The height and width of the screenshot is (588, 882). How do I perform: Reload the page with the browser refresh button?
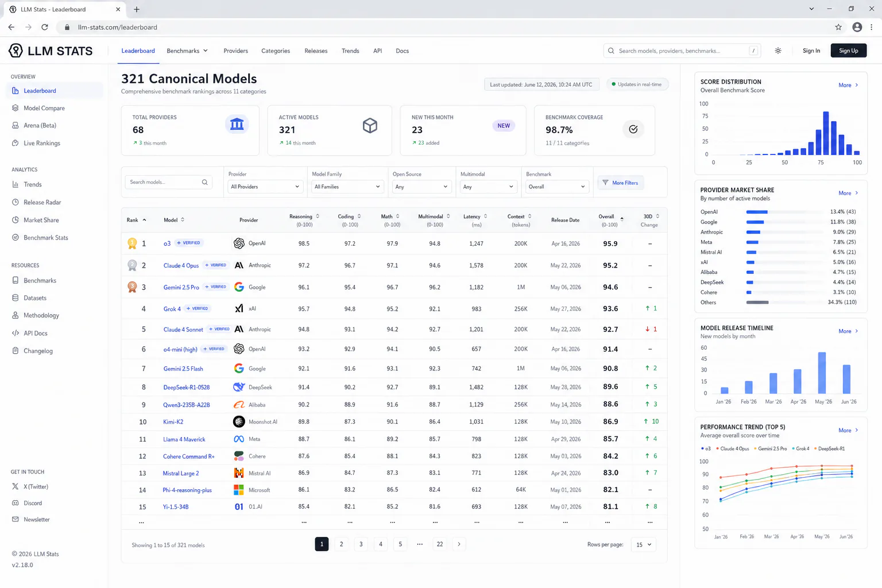pos(45,27)
